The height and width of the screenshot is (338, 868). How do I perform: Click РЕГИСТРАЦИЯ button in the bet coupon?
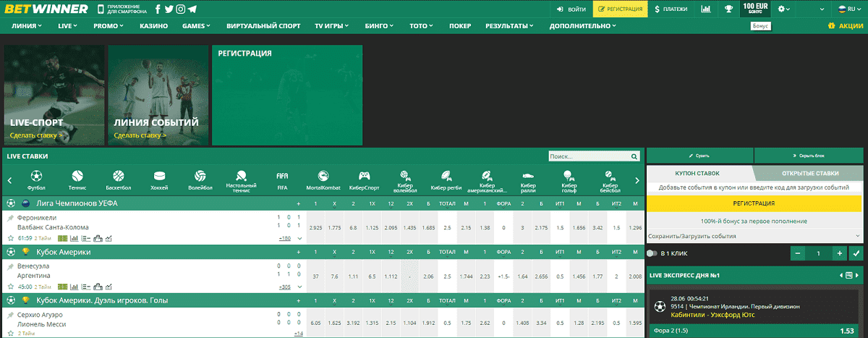coord(754,203)
